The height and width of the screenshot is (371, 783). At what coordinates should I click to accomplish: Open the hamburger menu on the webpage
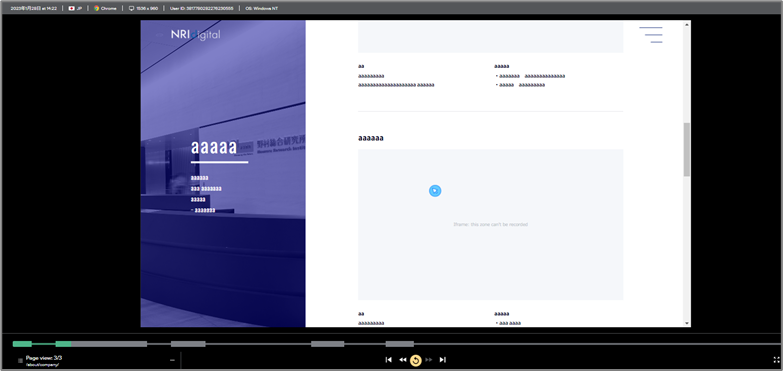[x=651, y=35]
